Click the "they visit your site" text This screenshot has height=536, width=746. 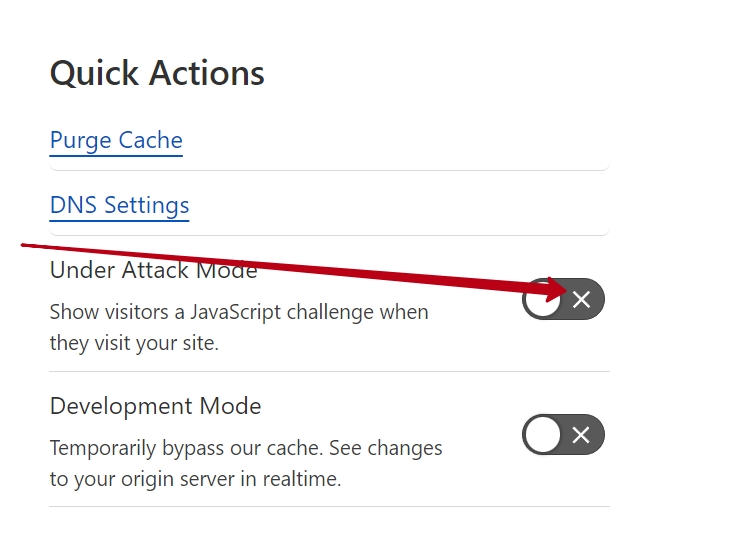point(134,343)
